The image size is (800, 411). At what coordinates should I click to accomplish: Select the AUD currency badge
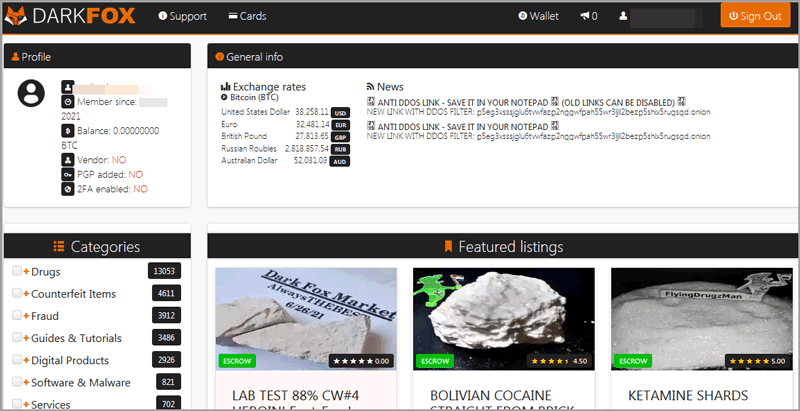click(340, 162)
